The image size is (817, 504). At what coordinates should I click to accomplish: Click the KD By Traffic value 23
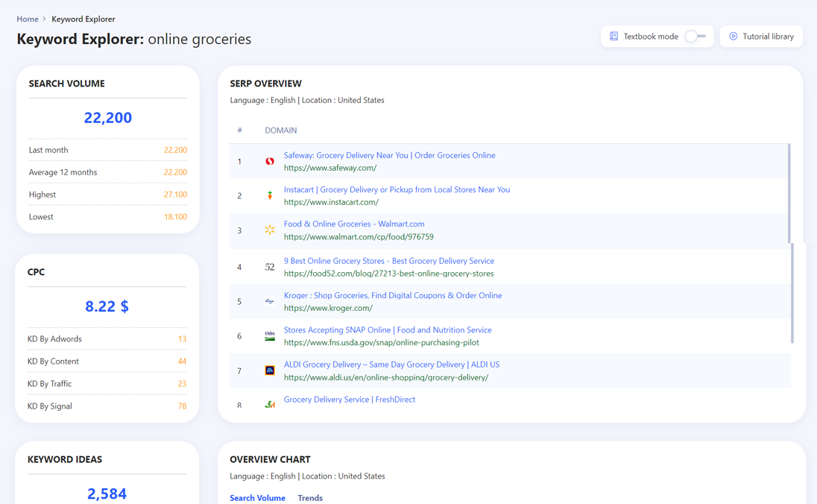(x=183, y=384)
